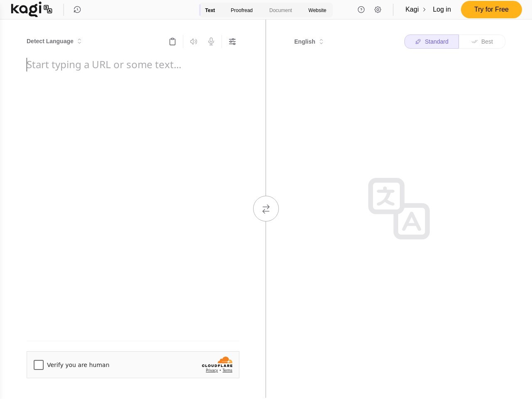Expand the Kagi menu
This screenshot has width=532, height=399.
(x=415, y=9)
